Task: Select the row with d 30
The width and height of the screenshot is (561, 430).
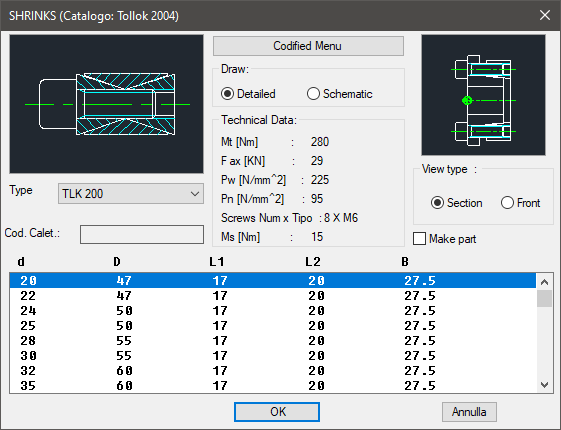Action: [x=273, y=356]
